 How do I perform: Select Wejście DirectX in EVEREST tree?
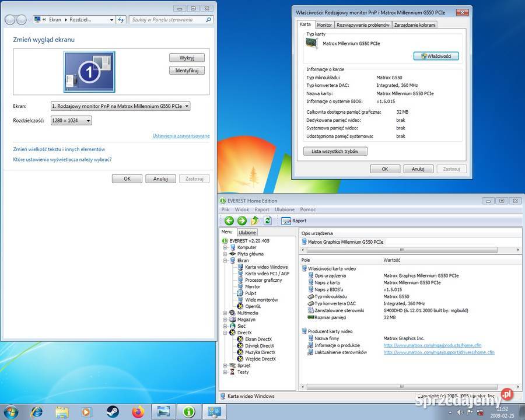click(261, 359)
